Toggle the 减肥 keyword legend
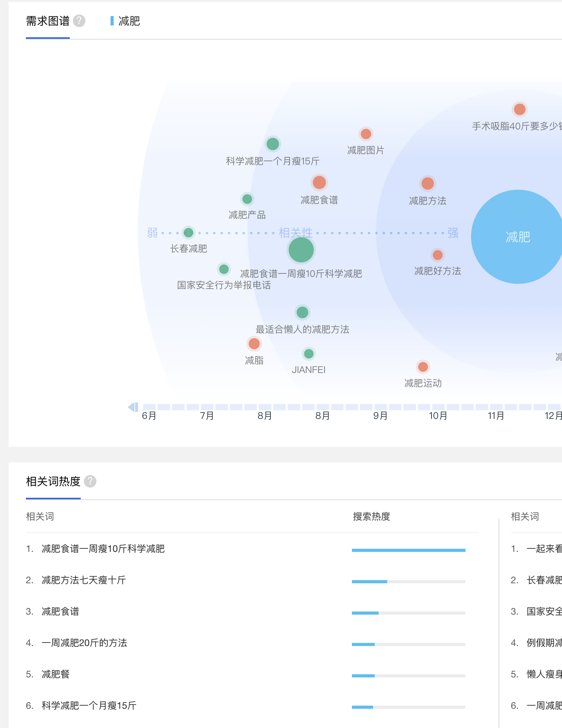 125,21
